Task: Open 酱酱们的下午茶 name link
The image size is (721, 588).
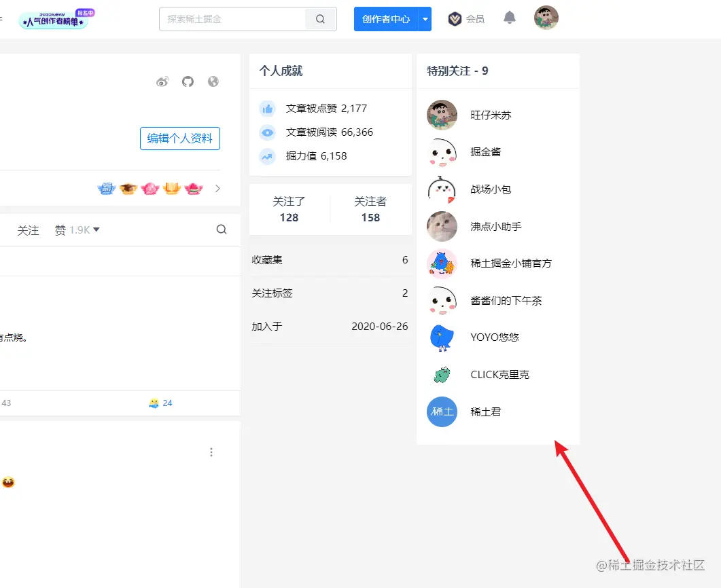Action: click(x=506, y=300)
